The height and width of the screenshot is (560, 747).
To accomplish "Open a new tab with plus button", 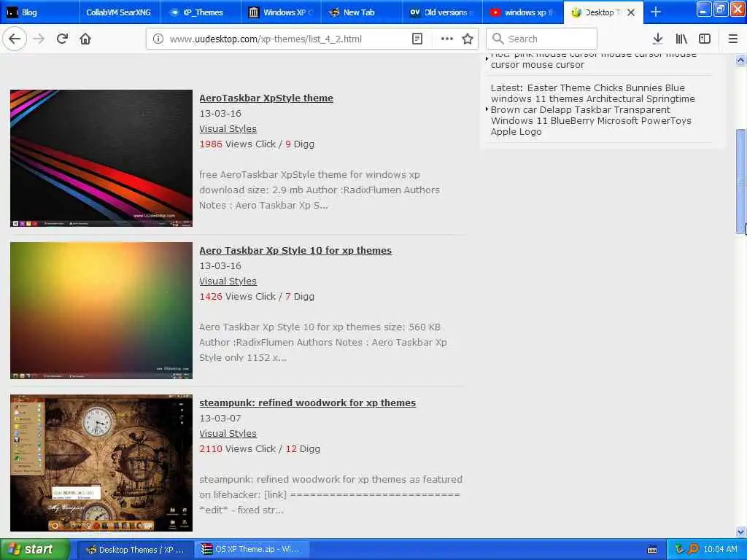I will tap(656, 12).
